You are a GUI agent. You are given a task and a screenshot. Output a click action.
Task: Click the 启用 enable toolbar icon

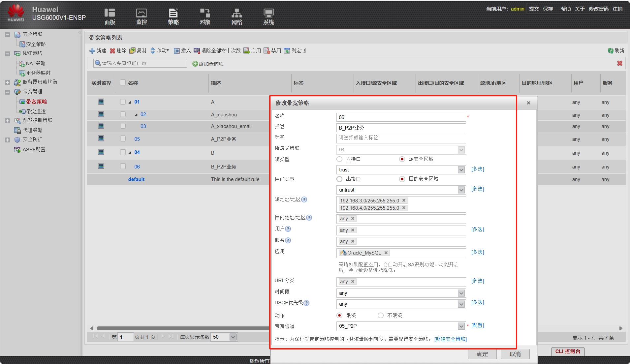246,51
